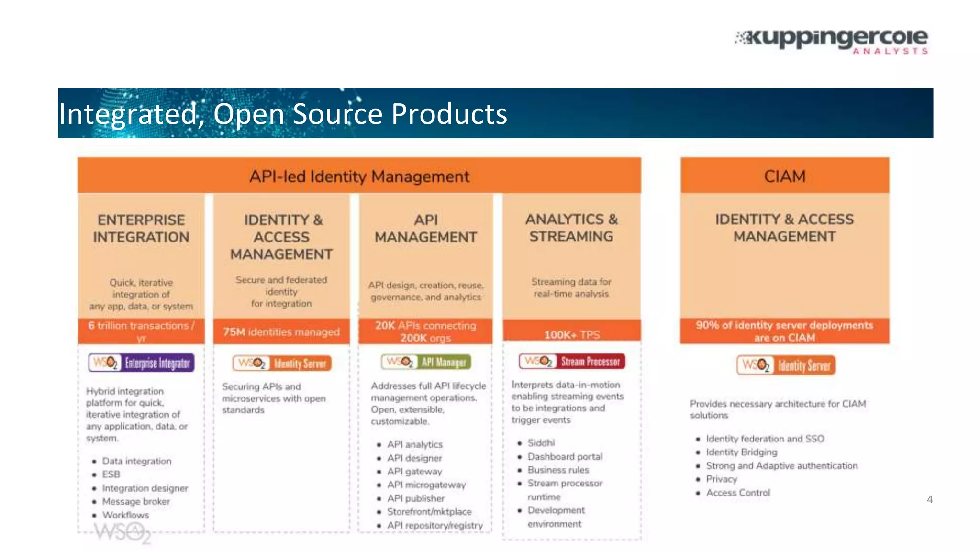Click the 100K+ TPS orange bar

pyautogui.click(x=571, y=333)
